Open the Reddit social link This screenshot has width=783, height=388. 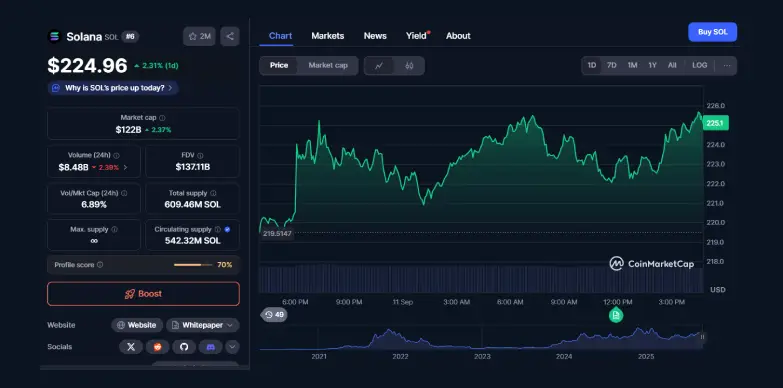(x=157, y=347)
